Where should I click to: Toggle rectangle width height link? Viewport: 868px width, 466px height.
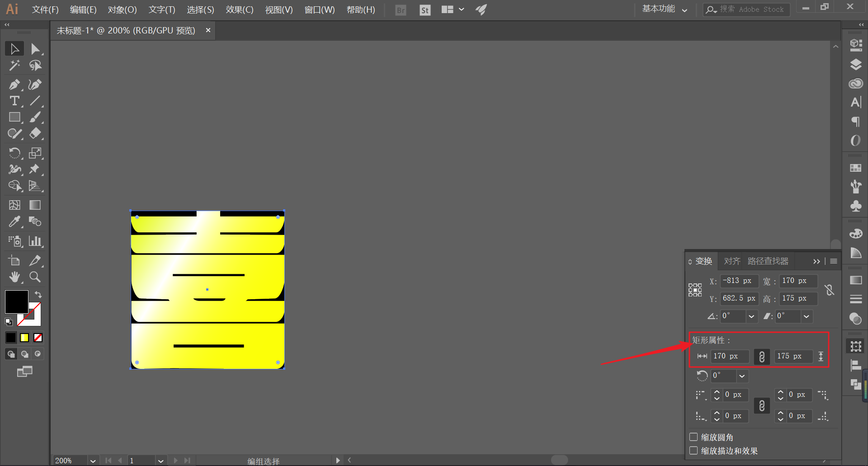coord(762,357)
